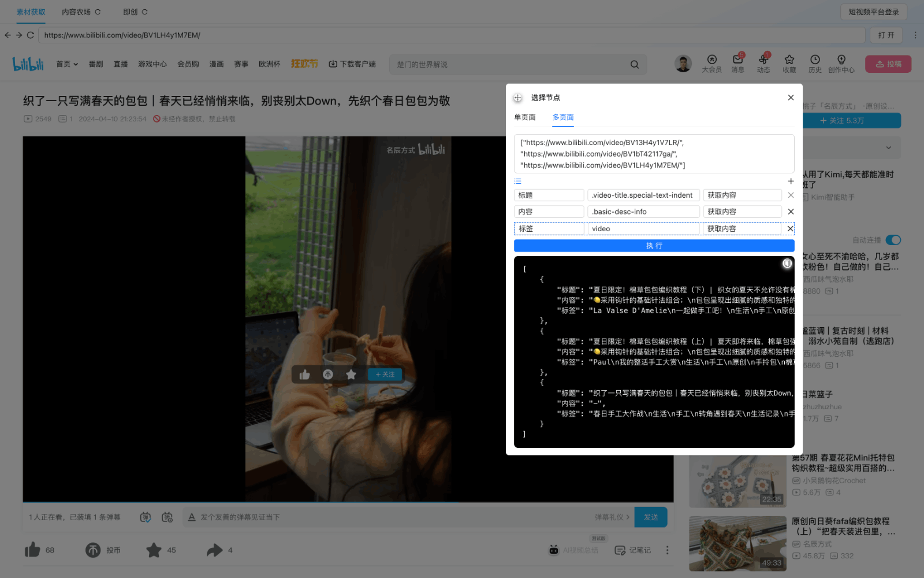Add a new node row with plus icon
The height and width of the screenshot is (578, 924).
click(x=791, y=181)
